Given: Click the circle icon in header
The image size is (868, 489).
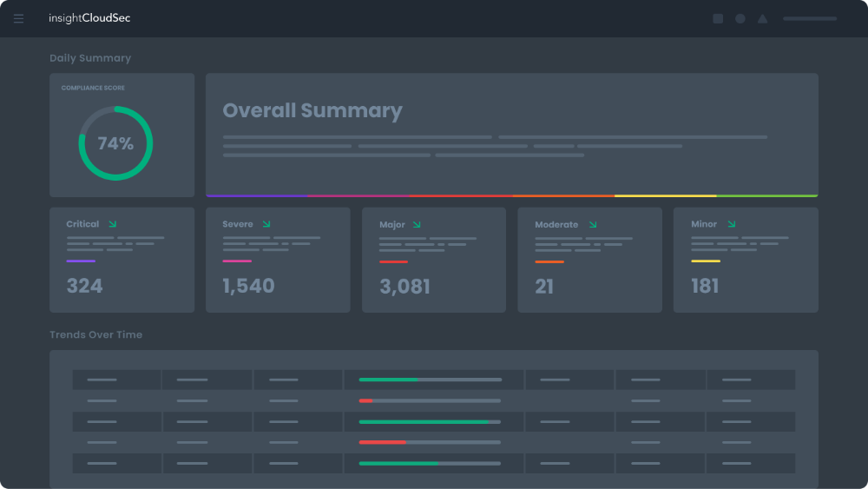Looking at the screenshot, I should pyautogui.click(x=740, y=19).
